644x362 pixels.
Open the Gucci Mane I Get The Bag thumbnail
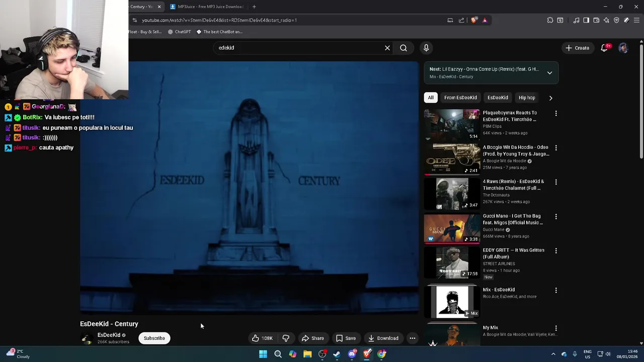click(x=452, y=228)
